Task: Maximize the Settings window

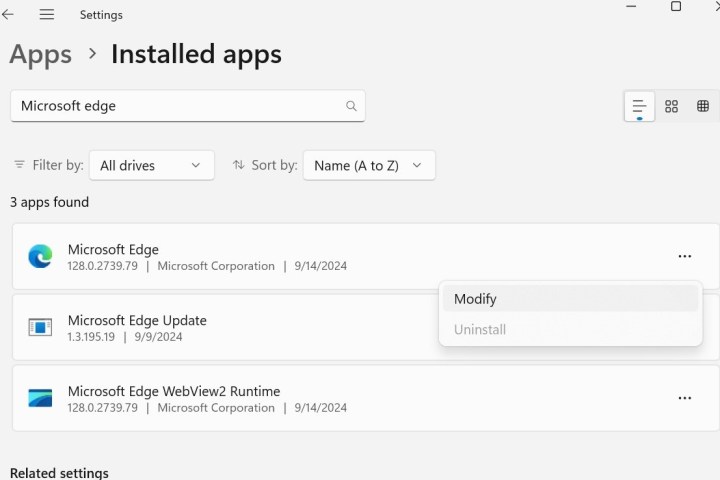Action: tap(676, 7)
